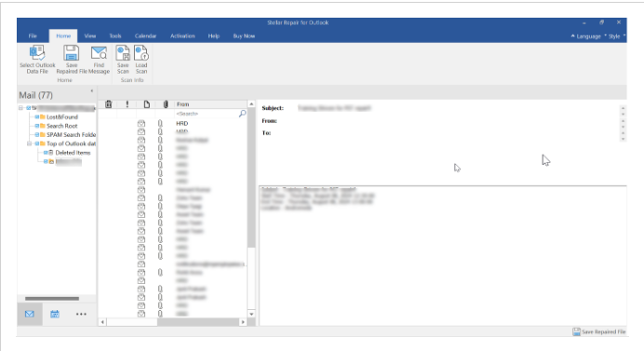Open the Language dropdown
Viewport: 644px width, 351px height.
[x=585, y=36]
